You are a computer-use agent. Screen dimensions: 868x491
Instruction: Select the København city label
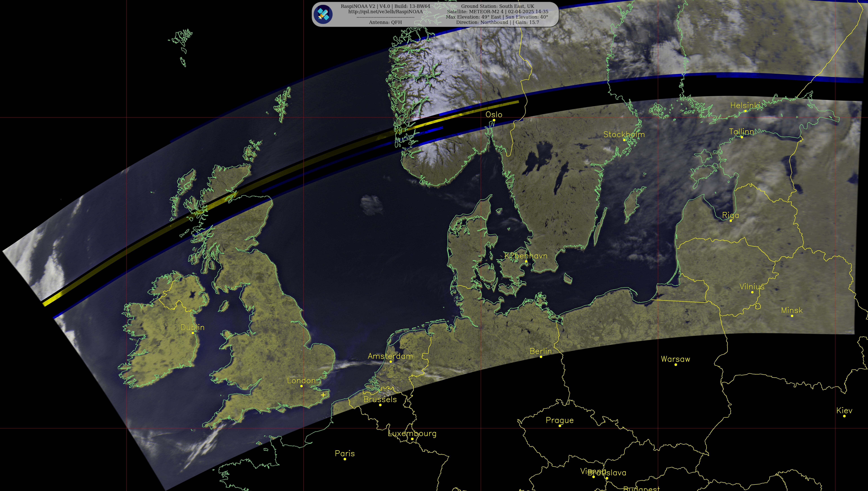click(x=526, y=256)
